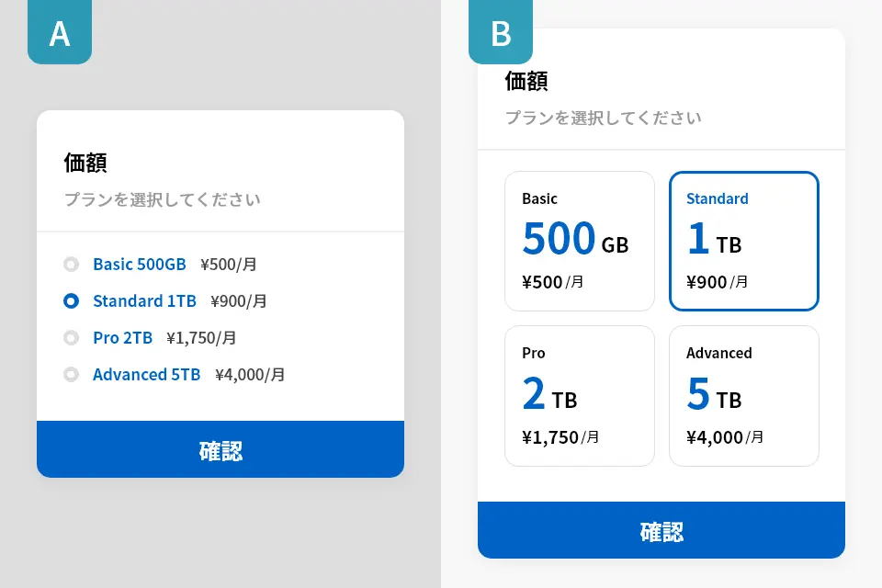Click the Advanced 5TB plan label
Screen dimensions: 882x588
click(146, 375)
